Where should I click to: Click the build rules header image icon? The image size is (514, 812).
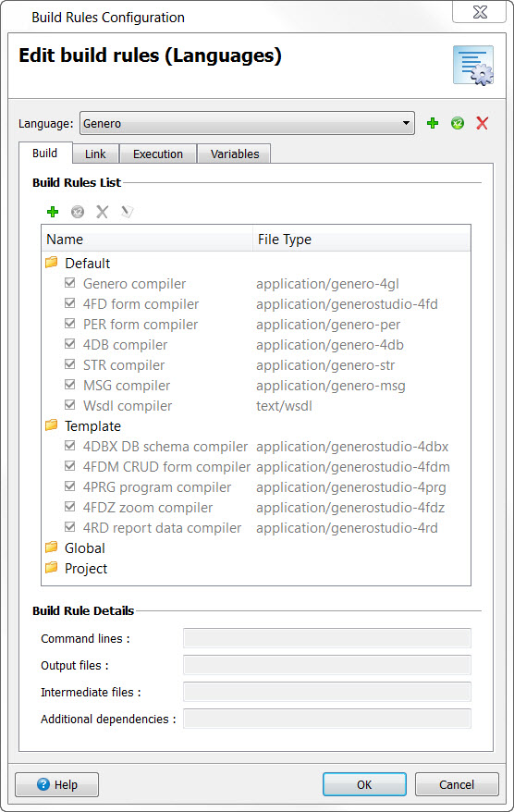[x=473, y=66]
